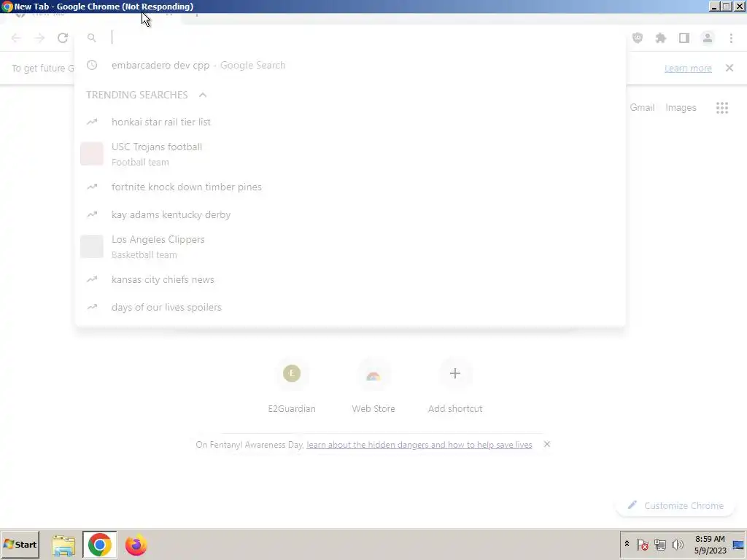This screenshot has width=747, height=560.
Task: Launch Firefox from the taskbar
Action: tap(136, 545)
